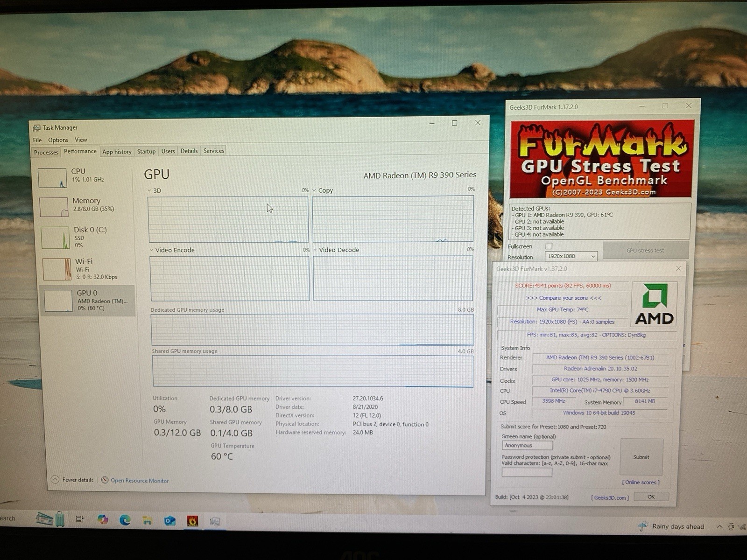
Task: Select Disk 0 (C:) in sidebar
Action: coord(87,237)
